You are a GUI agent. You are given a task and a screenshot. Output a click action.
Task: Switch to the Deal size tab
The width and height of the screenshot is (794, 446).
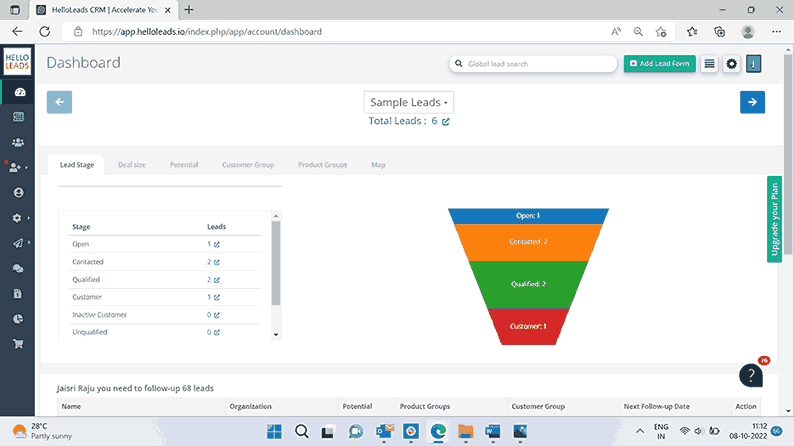(131, 164)
